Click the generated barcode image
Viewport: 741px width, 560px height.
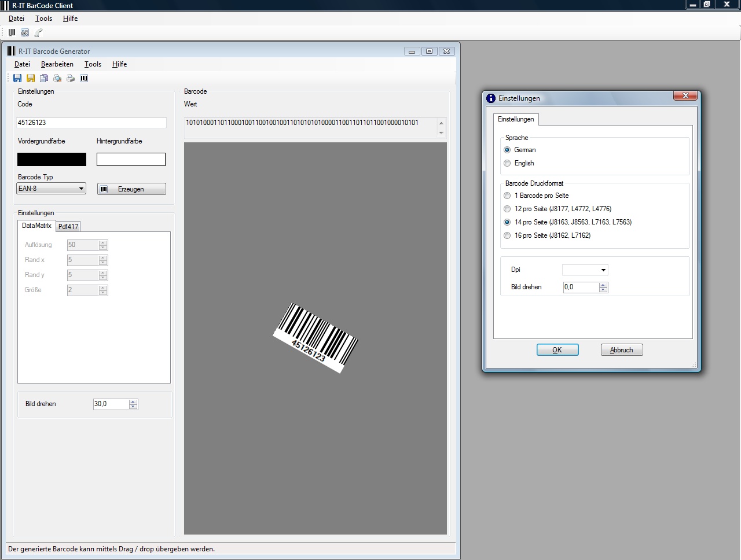316,338
